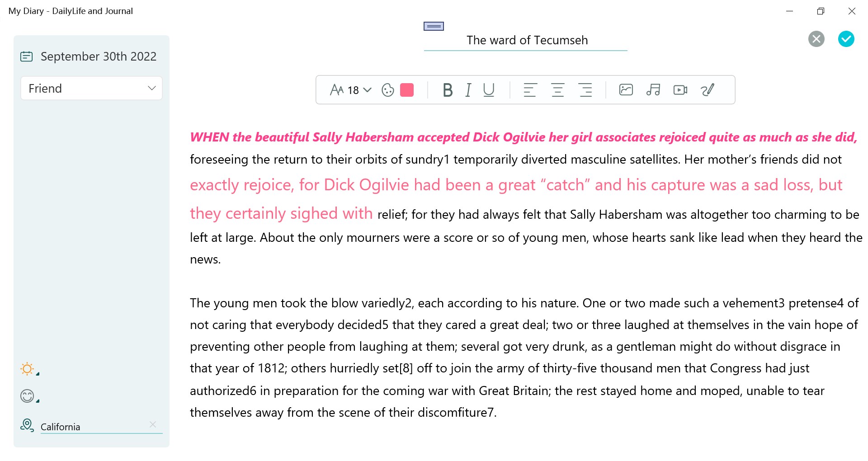Save the entry with green checkmark

point(847,39)
